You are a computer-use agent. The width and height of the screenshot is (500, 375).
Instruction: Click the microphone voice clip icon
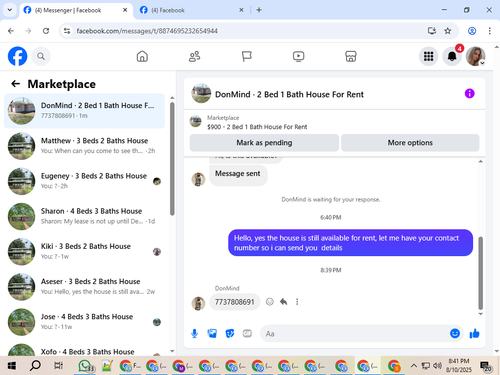pyautogui.click(x=195, y=333)
